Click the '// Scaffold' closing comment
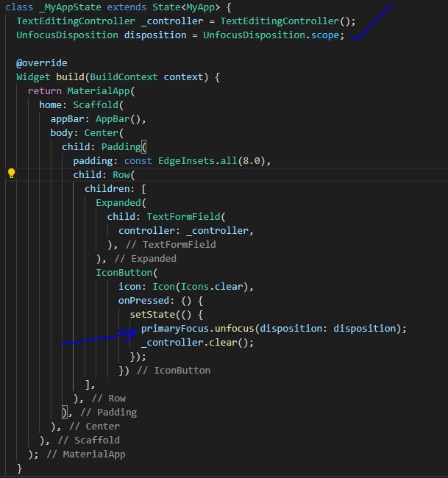The width and height of the screenshot is (448, 478). tap(89, 440)
